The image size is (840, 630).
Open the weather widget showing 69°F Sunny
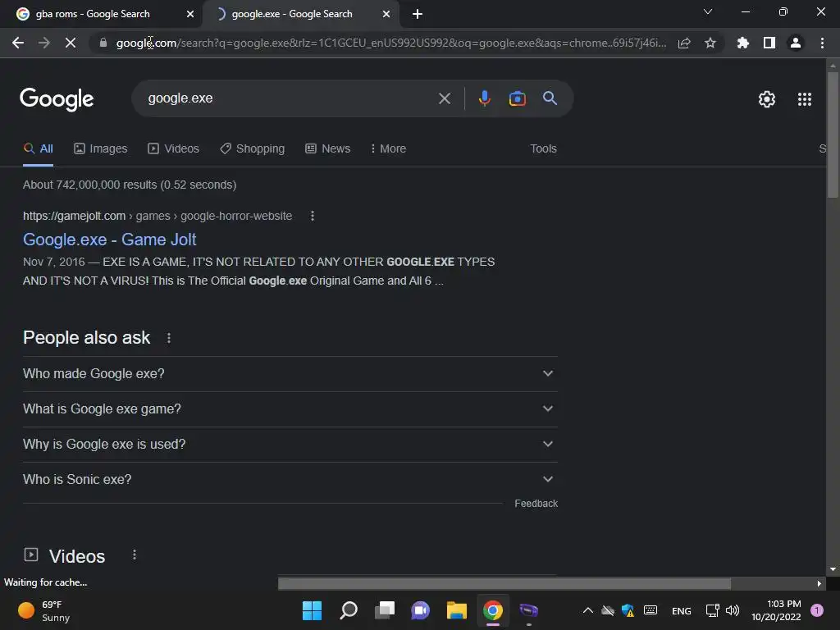click(44, 610)
